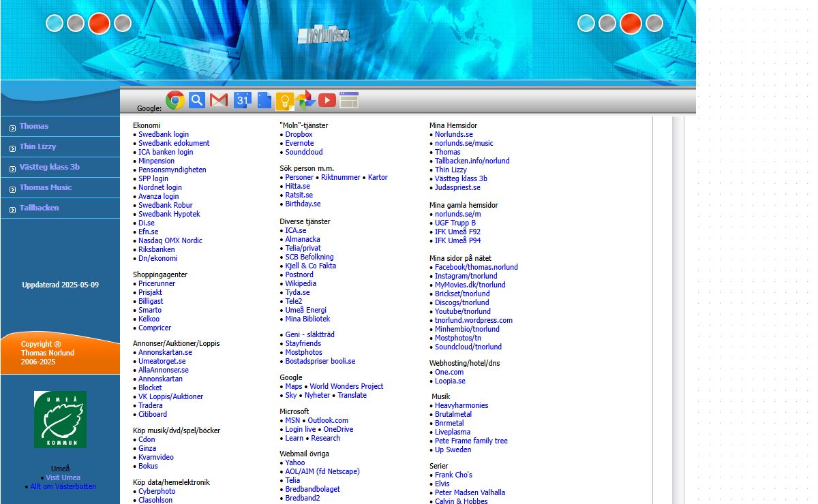Open the Riktnummer link
This screenshot has height=504, width=818.
coord(341,178)
